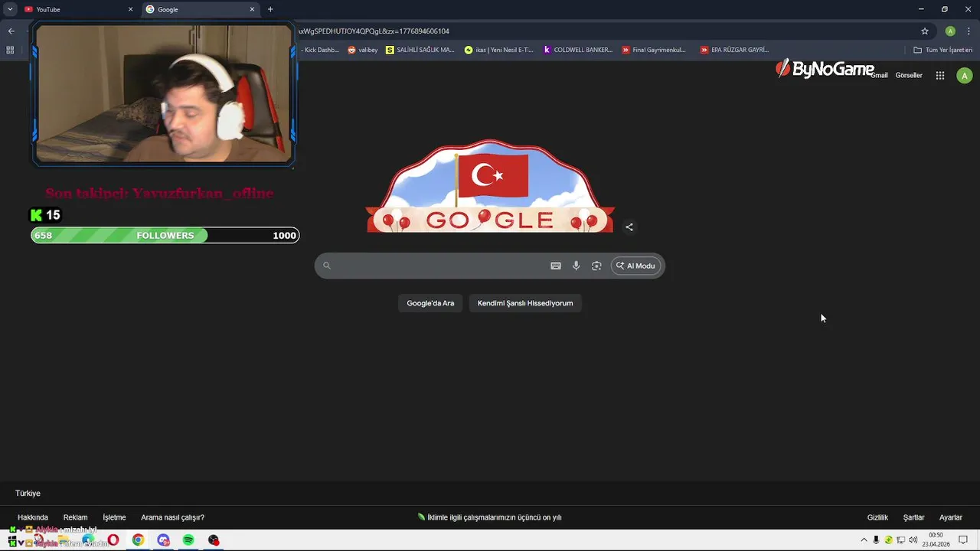Open COLDWELL BANKER... bookmark

[578, 50]
